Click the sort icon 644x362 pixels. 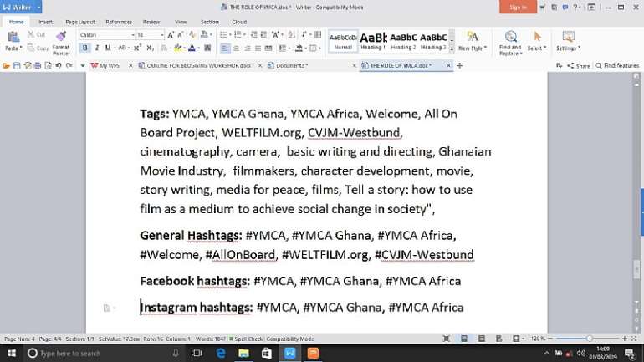[x=292, y=35]
